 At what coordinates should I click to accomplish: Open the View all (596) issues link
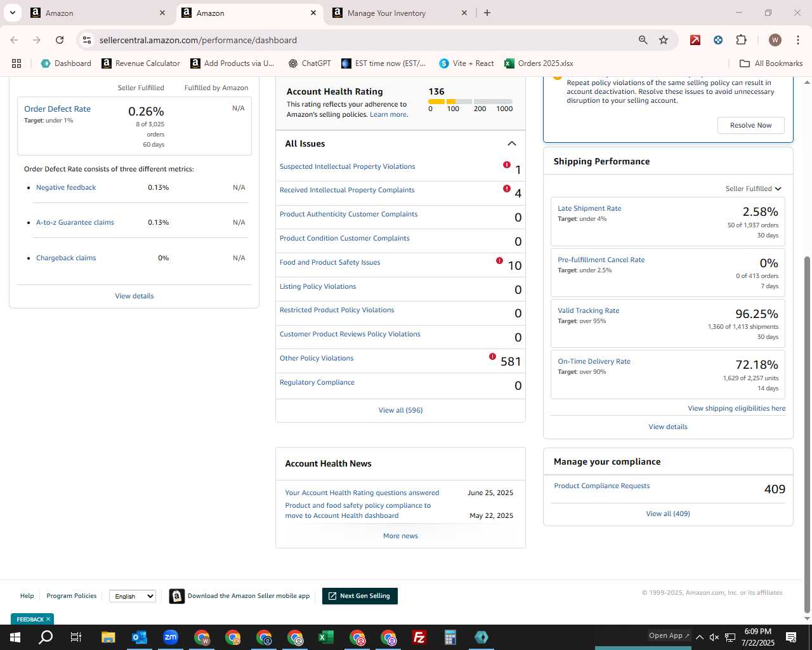(x=400, y=410)
